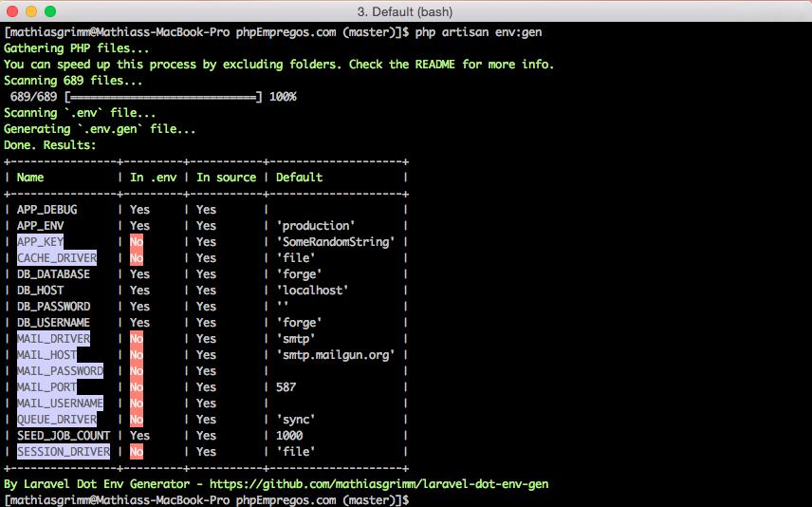This screenshot has height=507, width=812.
Task: Click the highlighted MAIL_HOST name
Action: (47, 354)
